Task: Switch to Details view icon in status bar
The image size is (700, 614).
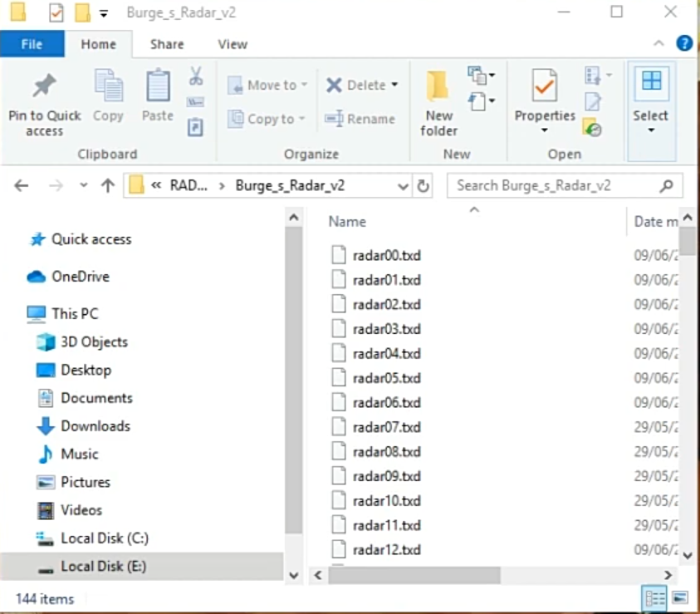Action: point(654,598)
